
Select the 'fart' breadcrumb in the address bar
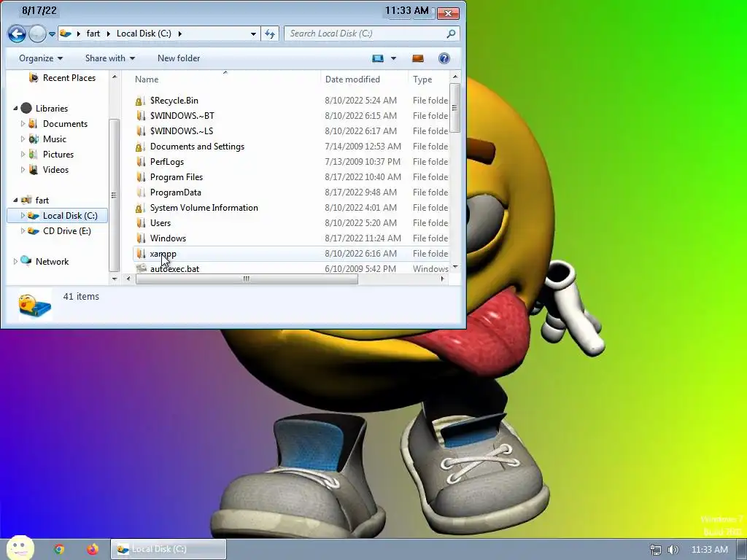coord(93,34)
